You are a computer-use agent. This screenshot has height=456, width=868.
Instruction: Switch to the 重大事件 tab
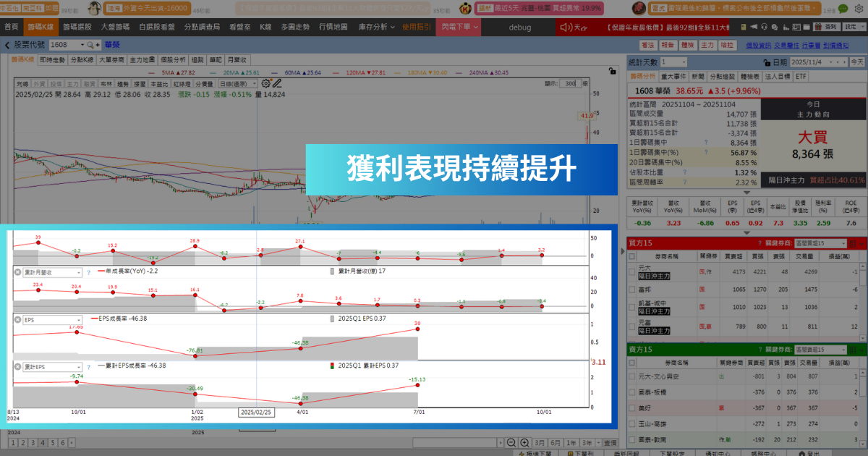[x=672, y=75]
